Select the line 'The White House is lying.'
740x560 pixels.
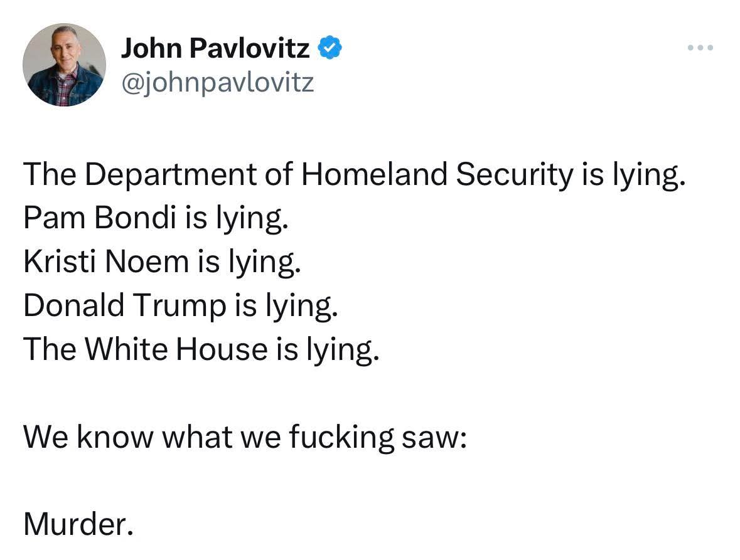click(201, 350)
